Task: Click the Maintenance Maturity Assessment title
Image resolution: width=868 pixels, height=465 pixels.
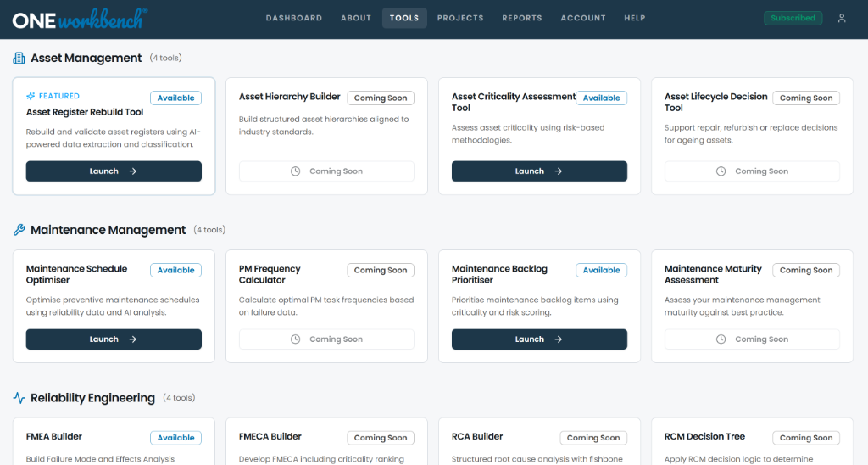Action: coord(713,274)
